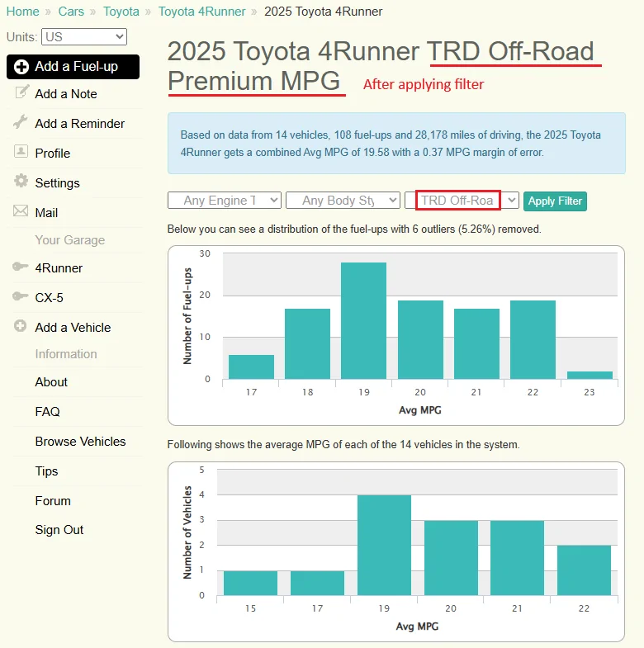Open Browse Vehicles link

(80, 442)
